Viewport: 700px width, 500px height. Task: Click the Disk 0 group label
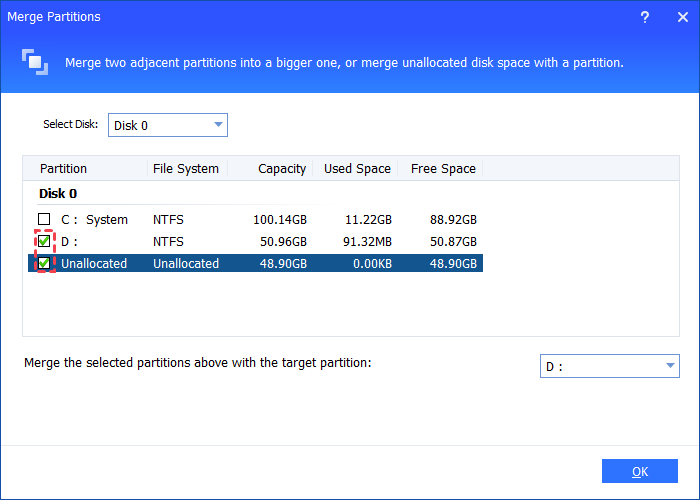point(58,194)
